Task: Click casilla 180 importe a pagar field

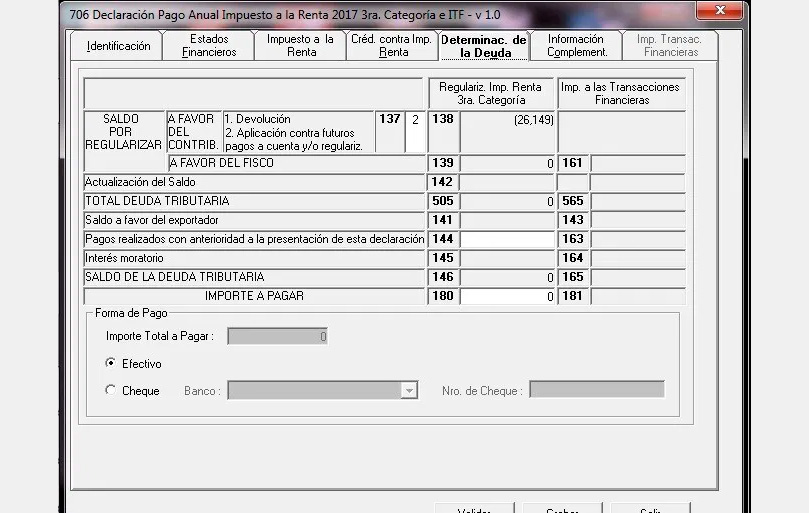Action: pos(507,296)
